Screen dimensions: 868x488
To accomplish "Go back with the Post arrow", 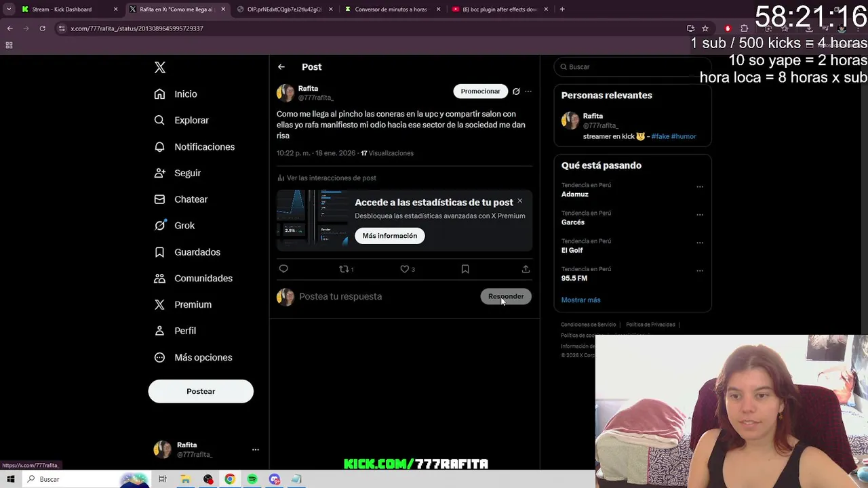I will 281,67.
